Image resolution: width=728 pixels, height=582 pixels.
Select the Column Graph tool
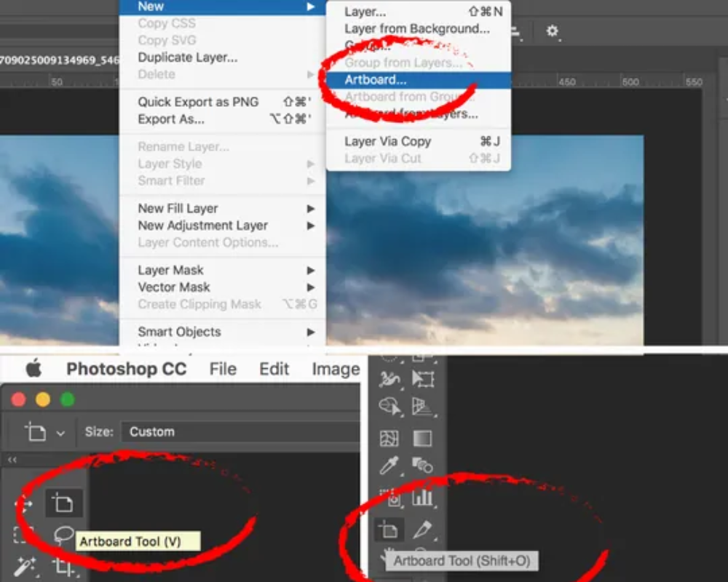(x=422, y=498)
